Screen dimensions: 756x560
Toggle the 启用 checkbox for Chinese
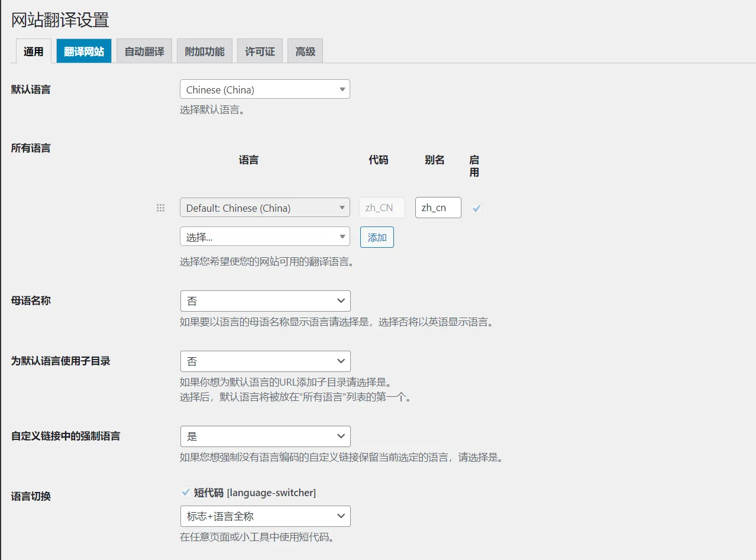tap(477, 208)
